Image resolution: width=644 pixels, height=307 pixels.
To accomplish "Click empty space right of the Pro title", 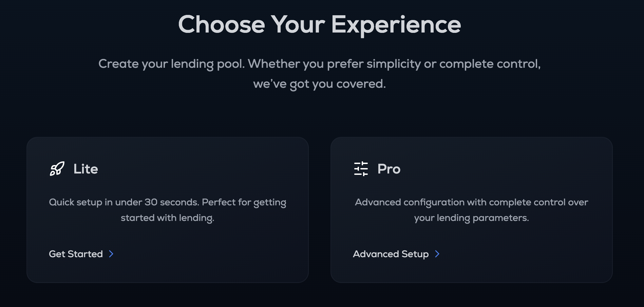I will point(509,169).
